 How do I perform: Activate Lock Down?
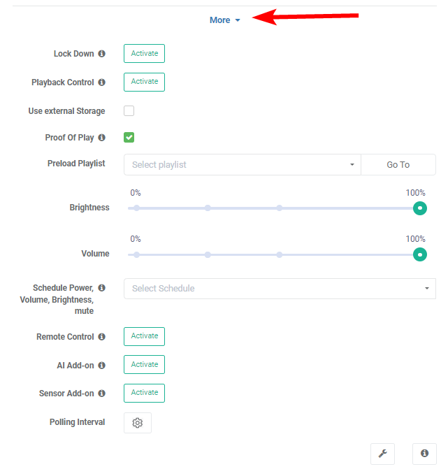coord(145,54)
